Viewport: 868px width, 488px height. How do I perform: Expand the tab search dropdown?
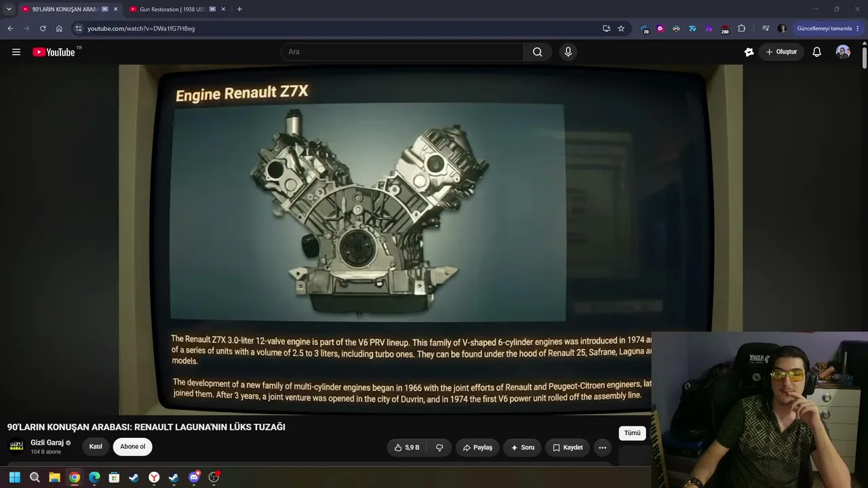[9, 9]
